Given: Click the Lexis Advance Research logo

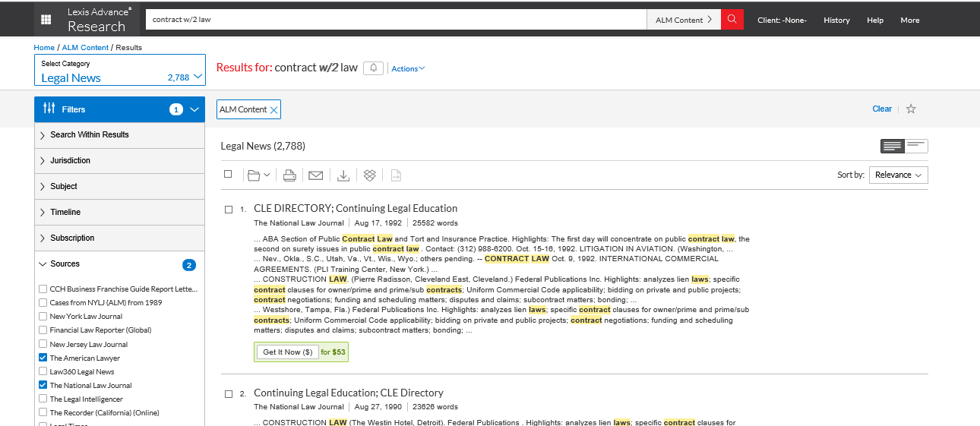Looking at the screenshot, I should click(96, 20).
